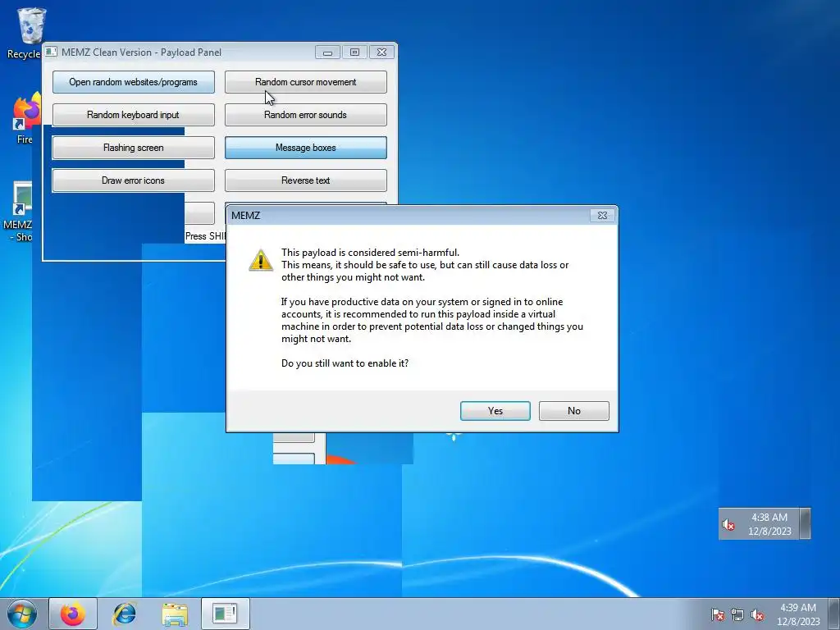Toggle the Draw error icons payload
Viewport: 840px width, 630px height.
pos(134,180)
